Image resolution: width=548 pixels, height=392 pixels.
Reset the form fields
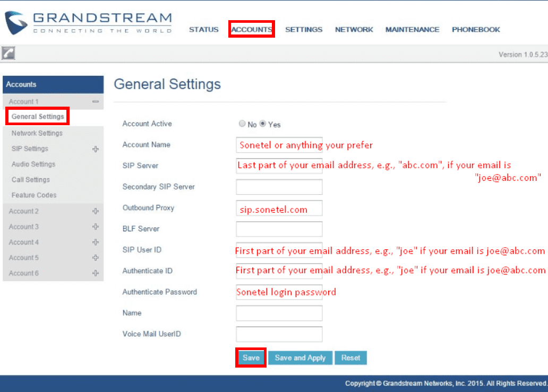coord(350,358)
